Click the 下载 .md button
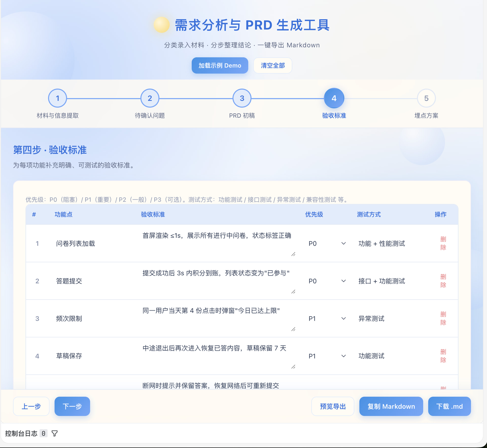 pyautogui.click(x=449, y=406)
